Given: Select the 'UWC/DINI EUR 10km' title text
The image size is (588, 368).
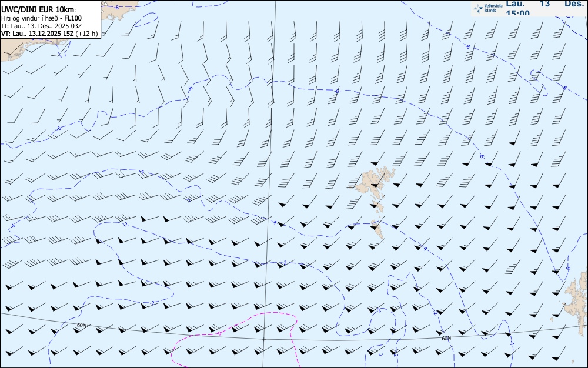Looking at the screenshot, I should [39, 10].
